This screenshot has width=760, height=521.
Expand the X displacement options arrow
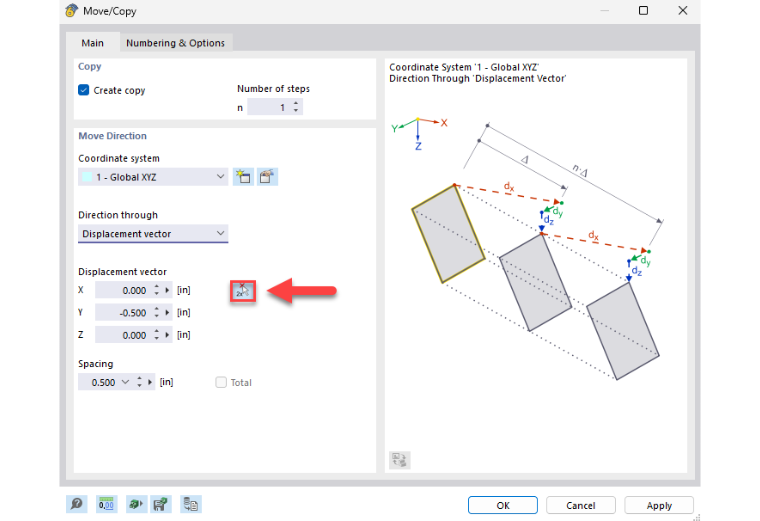[x=167, y=290]
